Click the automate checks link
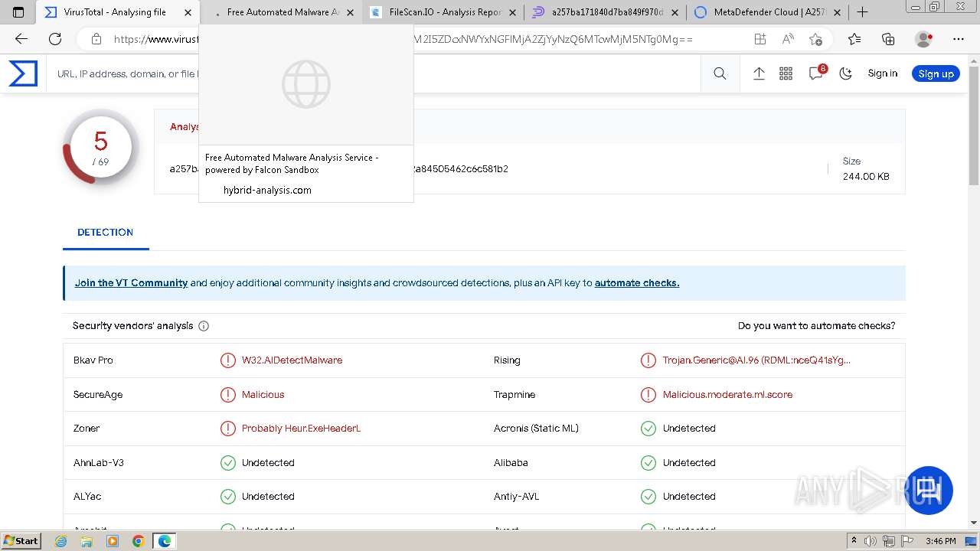The image size is (980, 551). tap(637, 282)
